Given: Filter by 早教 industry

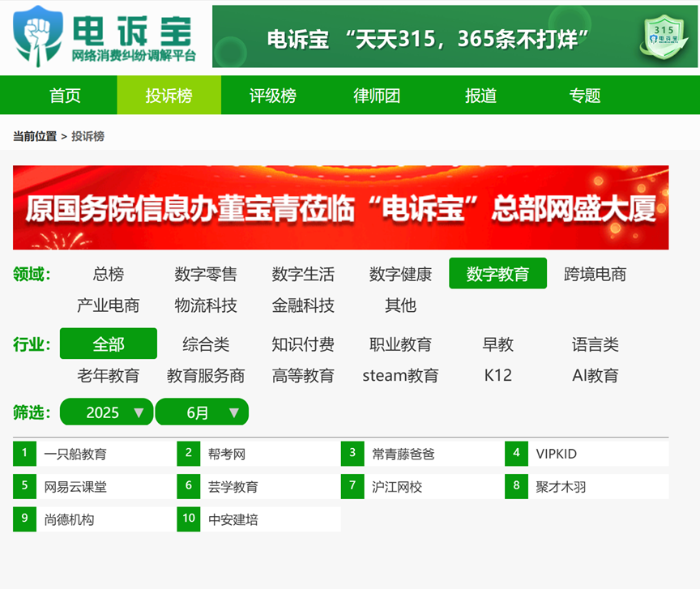Looking at the screenshot, I should click(497, 344).
